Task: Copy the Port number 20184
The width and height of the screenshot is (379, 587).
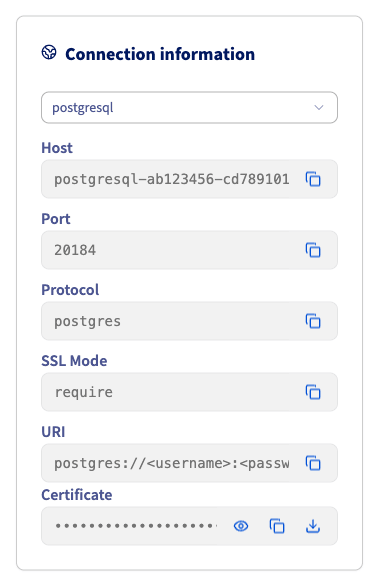Action: (313, 250)
